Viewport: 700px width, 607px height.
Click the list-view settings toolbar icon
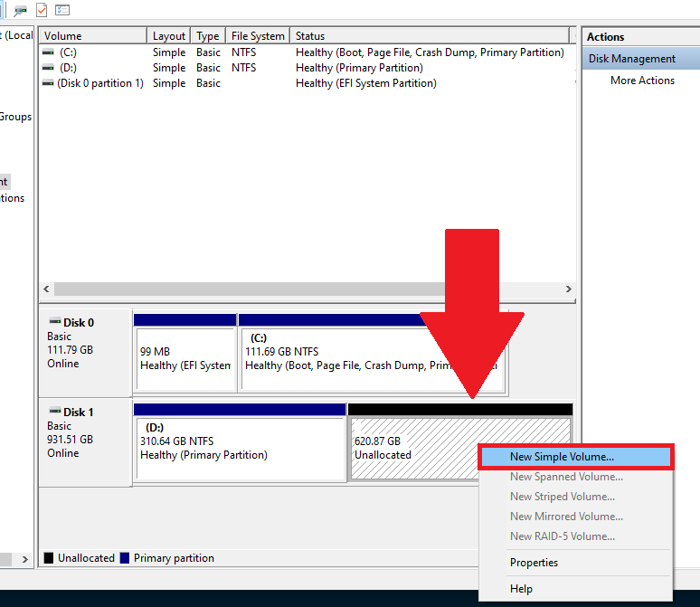coord(62,10)
